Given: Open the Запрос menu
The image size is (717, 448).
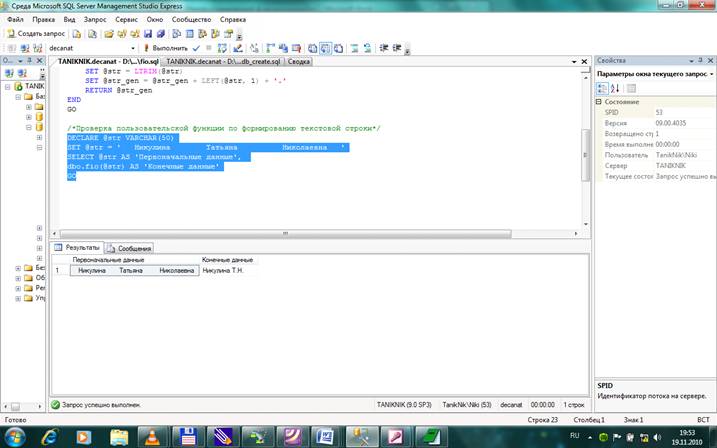Looking at the screenshot, I should (95, 19).
